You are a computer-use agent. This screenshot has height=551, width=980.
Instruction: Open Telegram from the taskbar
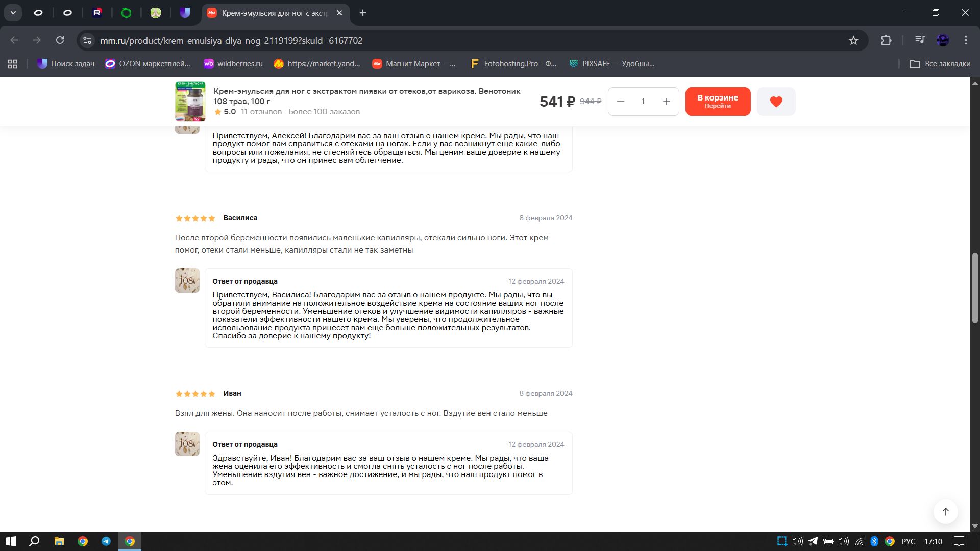pyautogui.click(x=106, y=541)
